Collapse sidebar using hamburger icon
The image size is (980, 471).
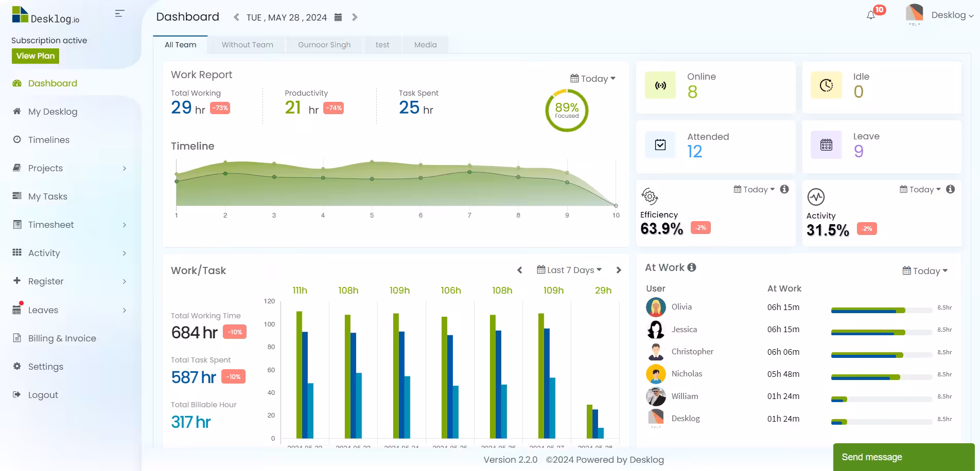pyautogui.click(x=119, y=14)
